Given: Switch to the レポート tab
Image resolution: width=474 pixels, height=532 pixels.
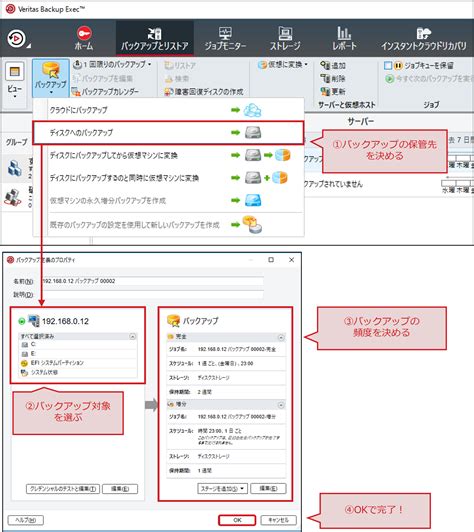Looking at the screenshot, I should point(344,38).
